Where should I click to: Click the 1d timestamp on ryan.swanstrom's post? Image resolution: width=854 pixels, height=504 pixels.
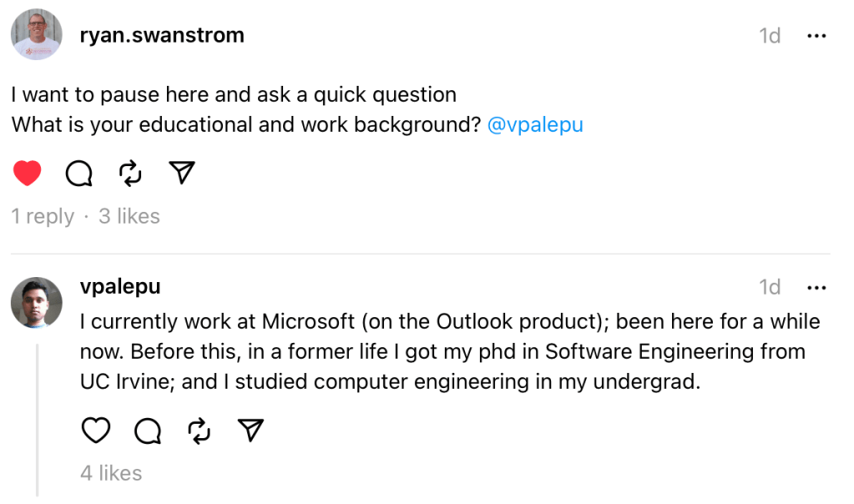click(x=770, y=36)
